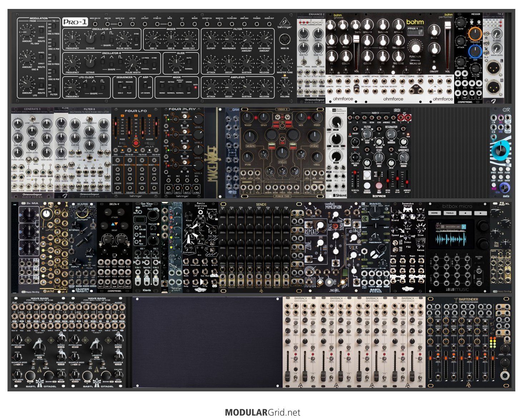Toggle the Glide Auto/Normal switch
This screenshot has height=420, width=526.
(188, 63)
